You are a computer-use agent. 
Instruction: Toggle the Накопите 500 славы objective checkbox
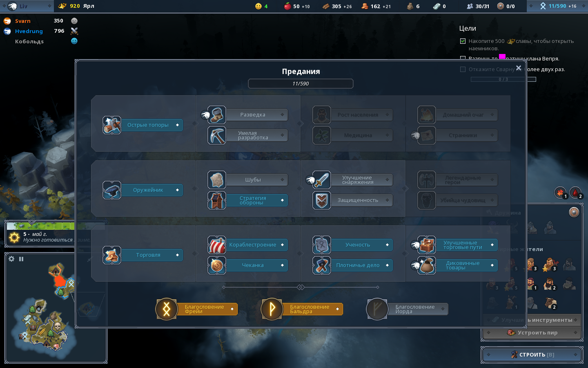click(463, 41)
